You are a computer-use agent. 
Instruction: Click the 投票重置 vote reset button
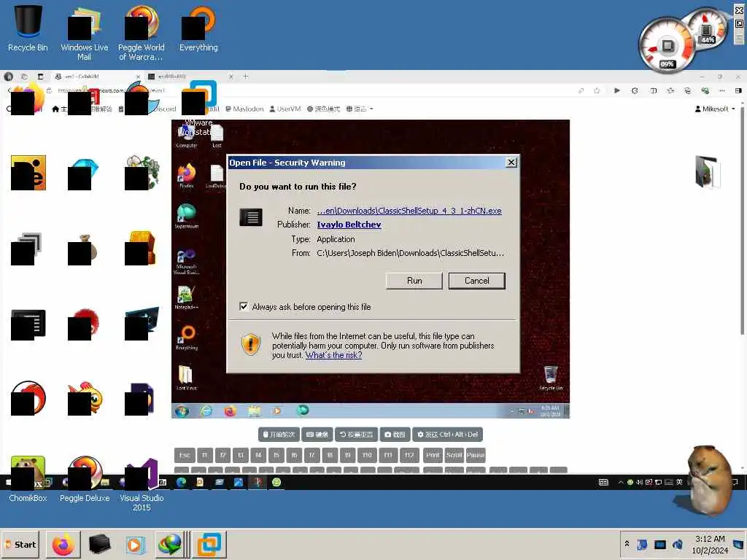click(356, 435)
